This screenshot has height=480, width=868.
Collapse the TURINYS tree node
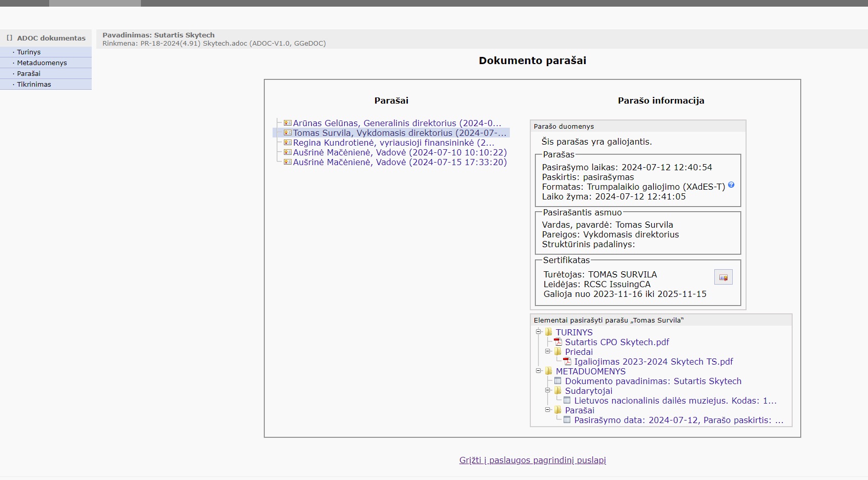click(x=539, y=332)
